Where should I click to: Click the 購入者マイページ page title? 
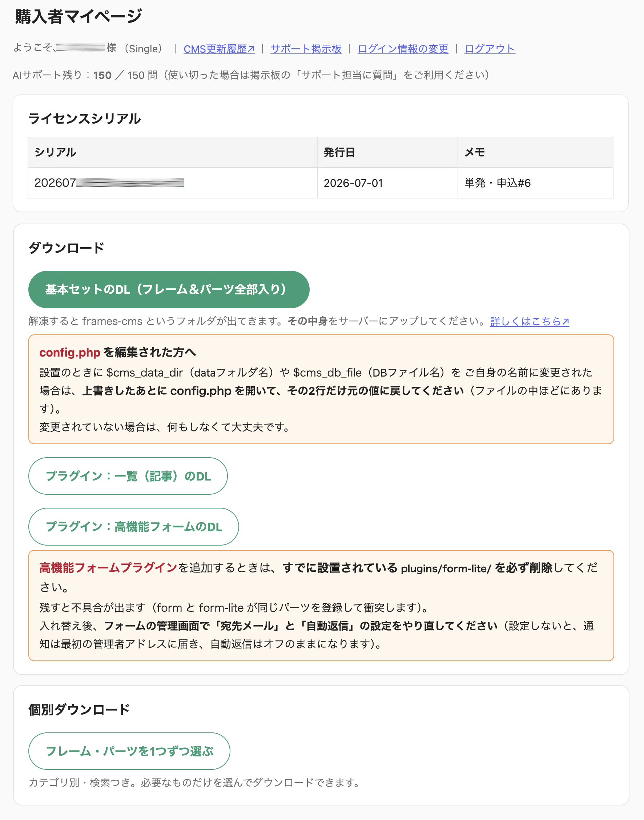point(78,17)
